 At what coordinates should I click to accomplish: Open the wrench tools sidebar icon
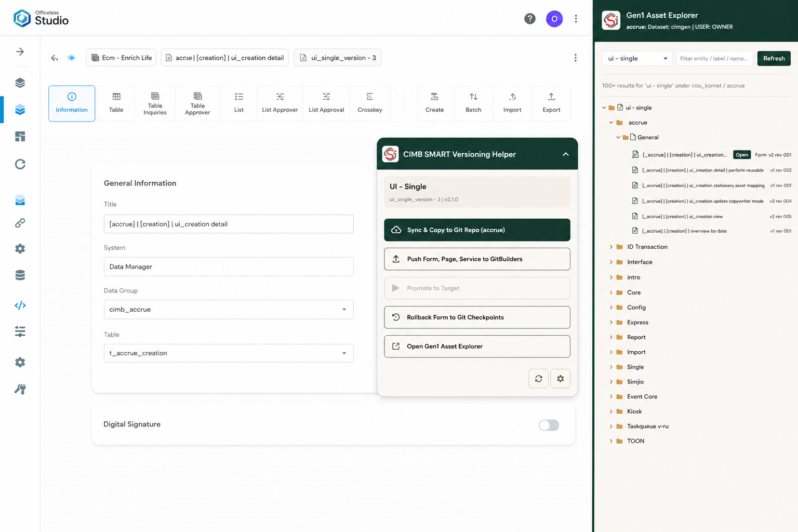(x=20, y=389)
